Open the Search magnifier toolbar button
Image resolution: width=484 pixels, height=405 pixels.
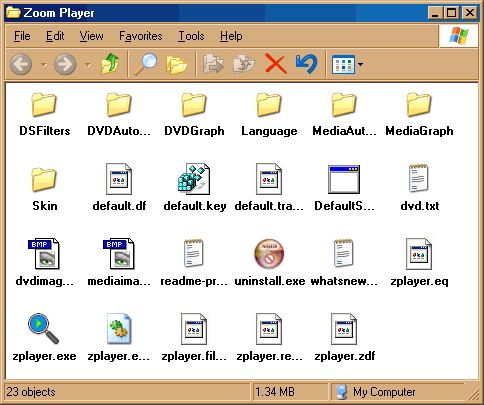pyautogui.click(x=146, y=64)
